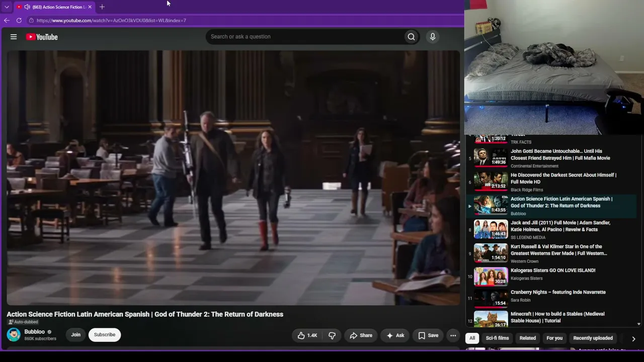
Task: Open the more actions three-dot menu
Action: [x=453, y=335]
